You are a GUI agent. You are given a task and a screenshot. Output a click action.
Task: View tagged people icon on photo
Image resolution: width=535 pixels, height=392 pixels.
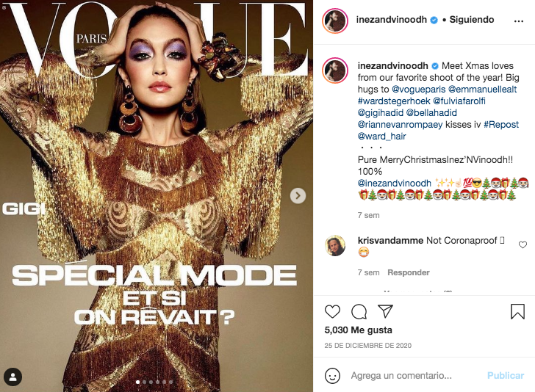[x=13, y=377]
